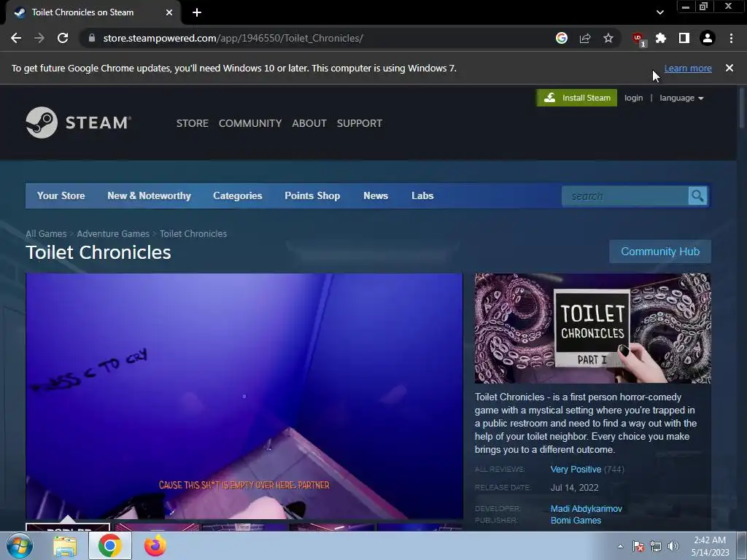The width and height of the screenshot is (747, 560).
Task: Click the login link
Action: pos(634,98)
